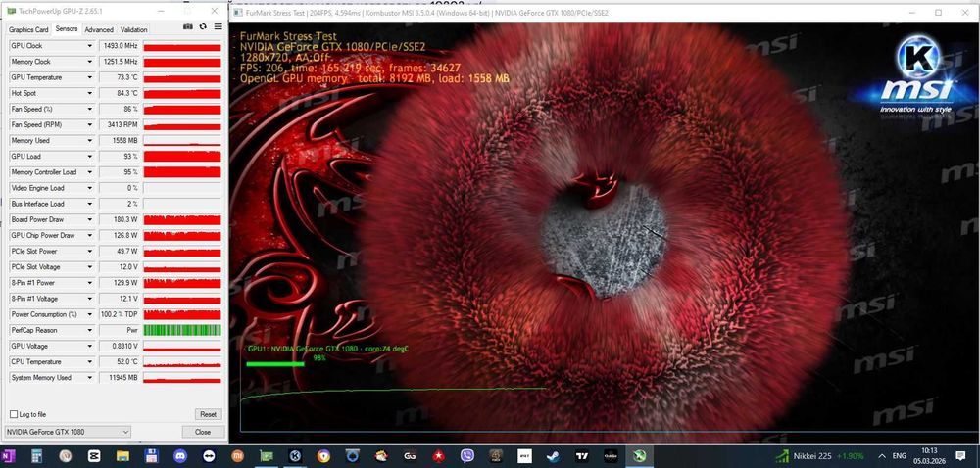Open the Bus Interface Load dropdown
Image resolution: width=980 pixels, height=468 pixels.
(x=90, y=204)
